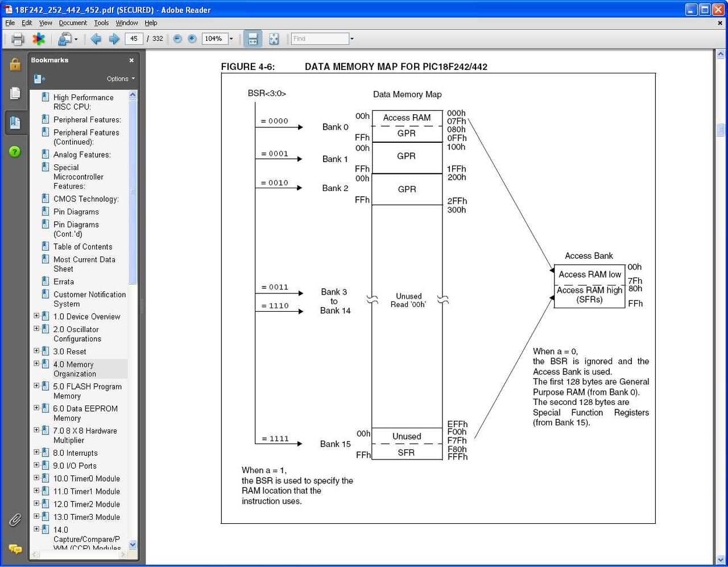Viewport: 728px width, 567px height.
Task: Click the bookmarks panel scroll down arrow
Action: (x=133, y=544)
